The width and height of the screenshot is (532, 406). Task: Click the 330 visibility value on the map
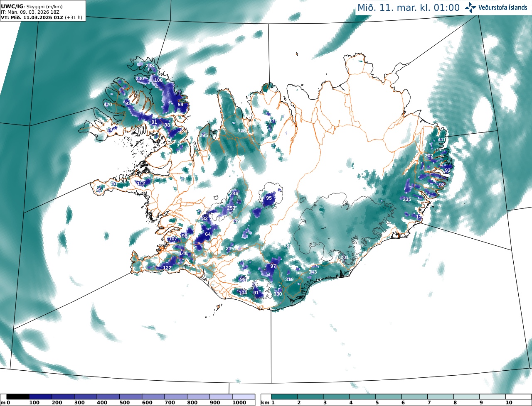pyautogui.click(x=278, y=294)
